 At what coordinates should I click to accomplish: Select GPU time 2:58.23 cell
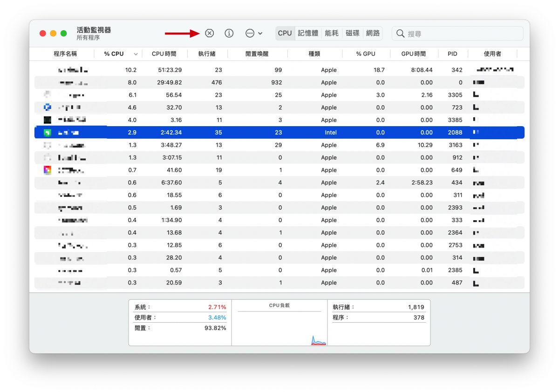coord(422,182)
